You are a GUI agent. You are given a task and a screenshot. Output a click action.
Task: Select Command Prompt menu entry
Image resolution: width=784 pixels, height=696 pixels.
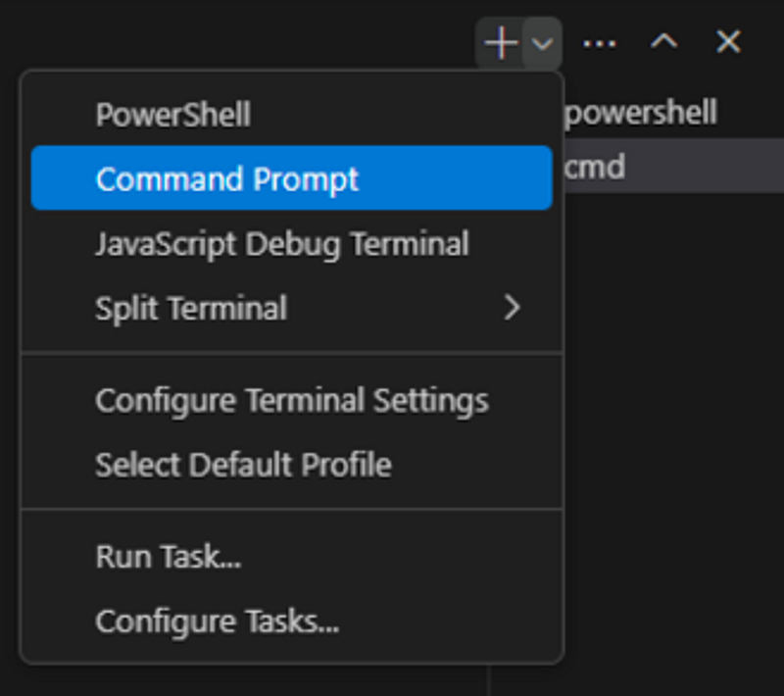(291, 178)
